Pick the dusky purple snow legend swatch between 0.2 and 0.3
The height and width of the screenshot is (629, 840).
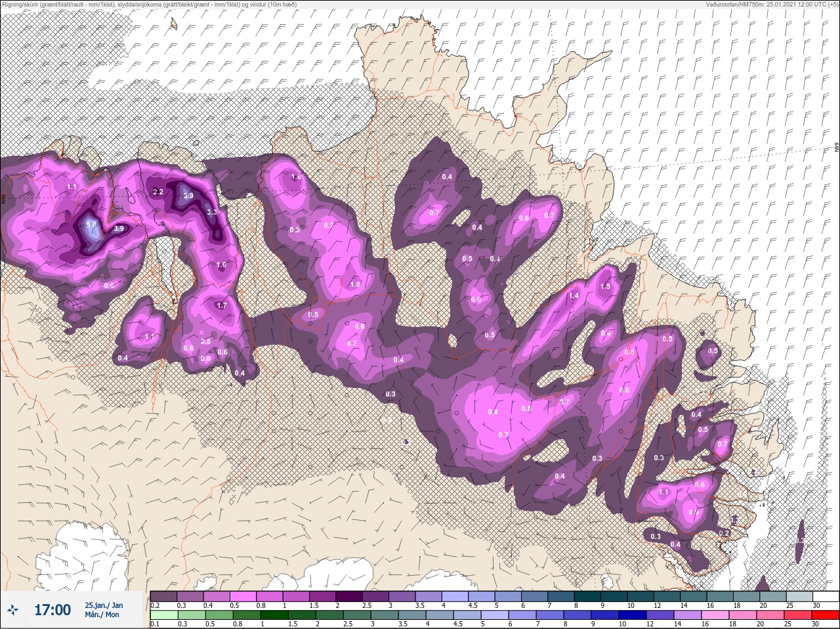tap(163, 596)
